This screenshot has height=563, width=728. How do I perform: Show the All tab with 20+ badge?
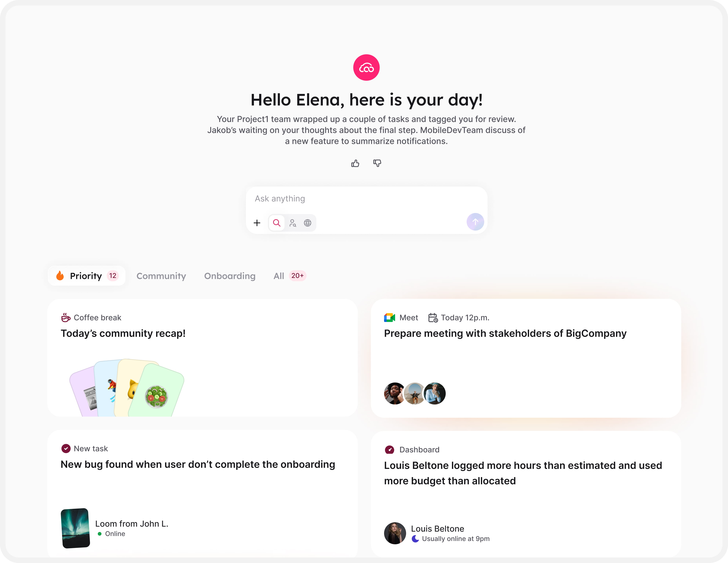[289, 276]
